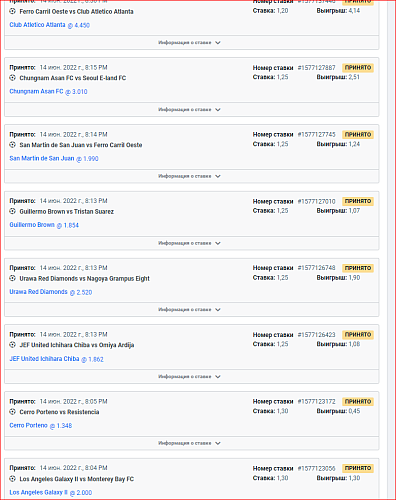Screen dimensions: 396x500
Task: Expand bet information under Chungnam Asan FC bet
Action: [x=192, y=109]
